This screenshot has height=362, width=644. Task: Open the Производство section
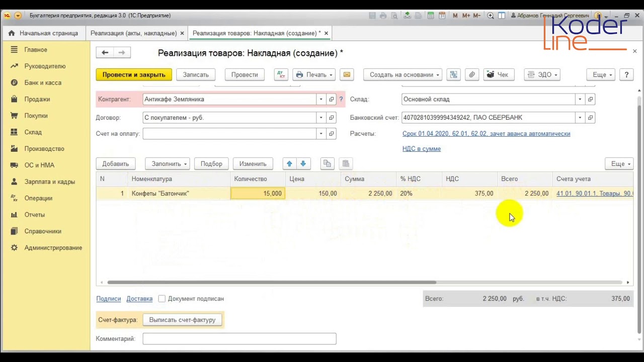[x=44, y=149]
